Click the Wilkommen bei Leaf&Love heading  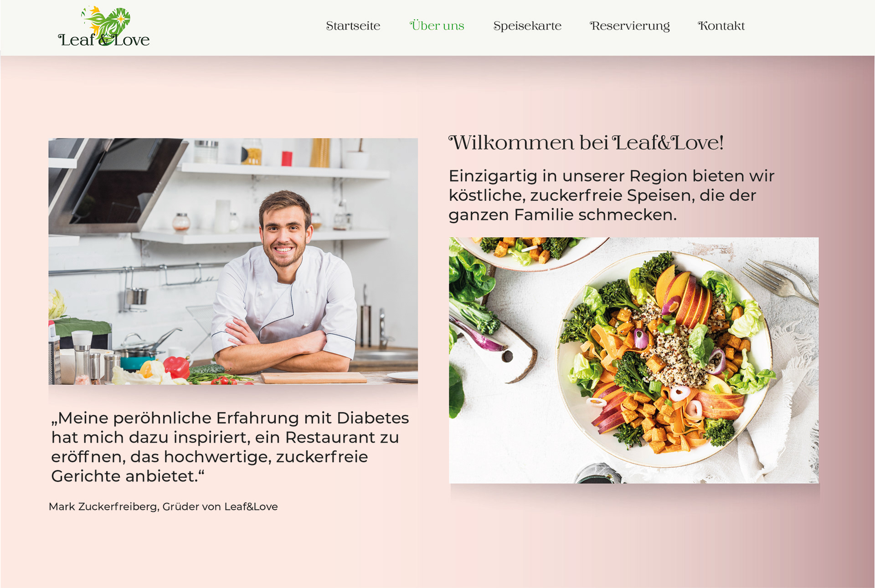(x=586, y=143)
